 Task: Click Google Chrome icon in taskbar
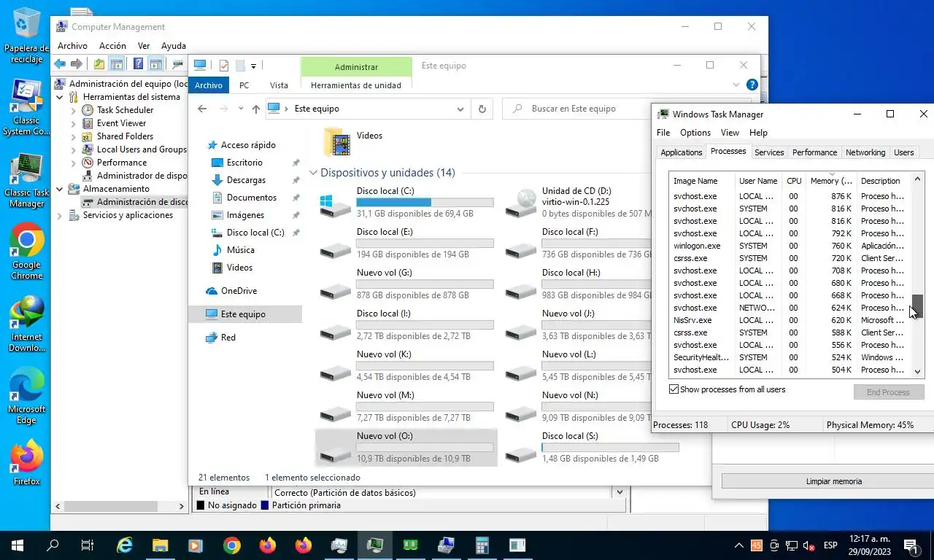pos(232,545)
